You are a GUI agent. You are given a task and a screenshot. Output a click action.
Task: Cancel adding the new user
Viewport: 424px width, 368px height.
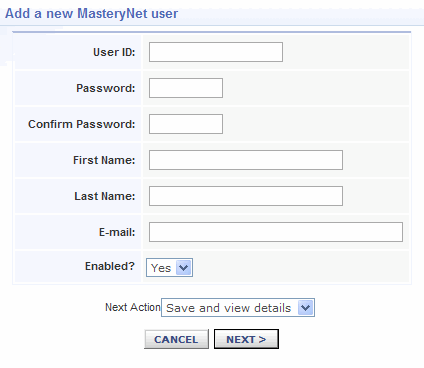coord(176,339)
